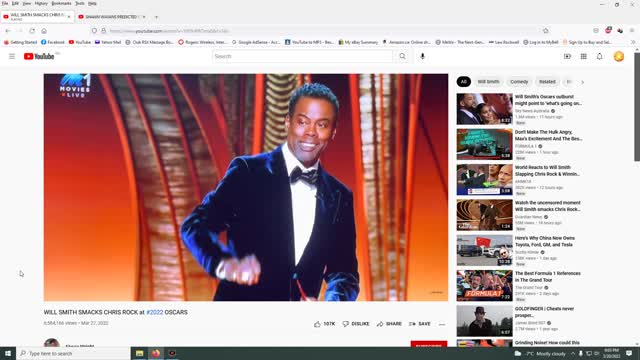Open the Firefox application menu button
The image size is (640, 360).
click(x=632, y=31)
